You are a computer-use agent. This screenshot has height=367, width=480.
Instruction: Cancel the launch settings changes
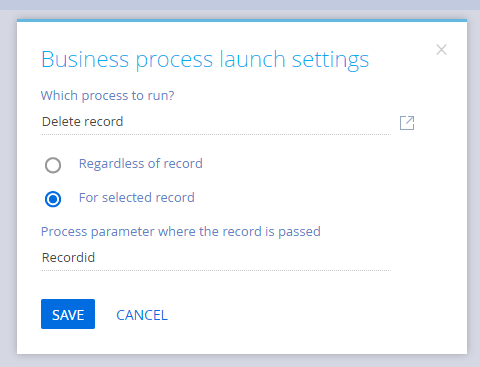(142, 315)
